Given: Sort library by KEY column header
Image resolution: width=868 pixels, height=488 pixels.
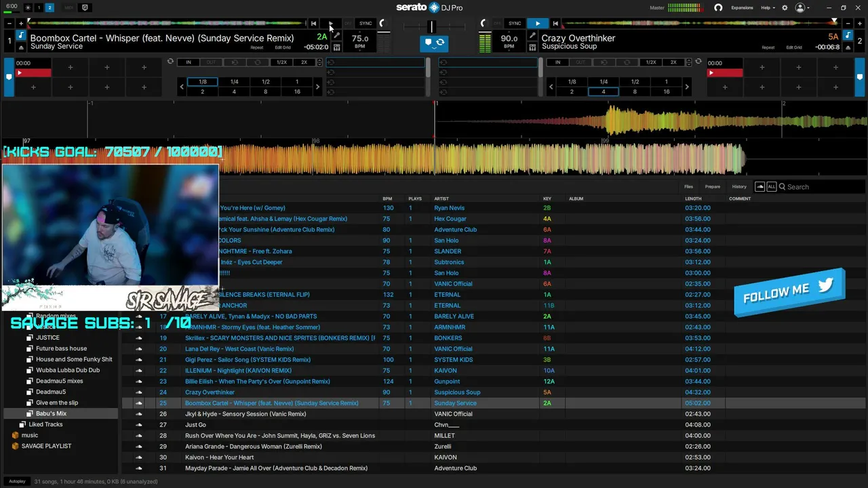Looking at the screenshot, I should pos(547,199).
